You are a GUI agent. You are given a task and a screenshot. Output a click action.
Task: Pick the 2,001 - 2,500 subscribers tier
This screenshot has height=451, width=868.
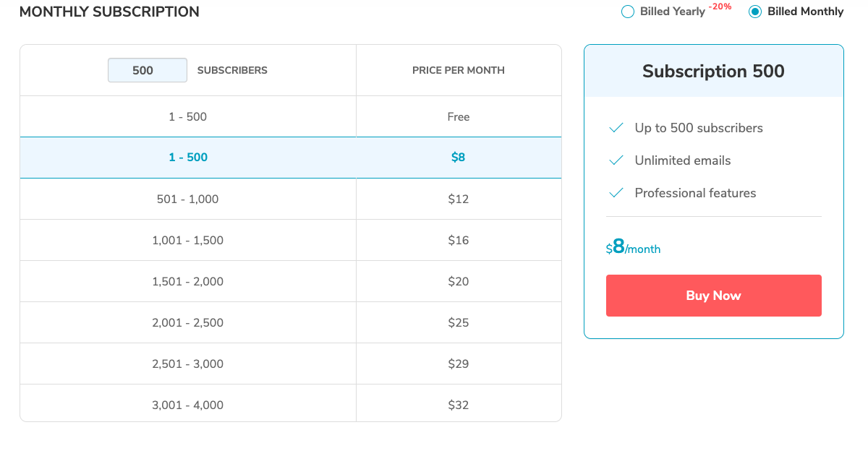click(x=188, y=322)
